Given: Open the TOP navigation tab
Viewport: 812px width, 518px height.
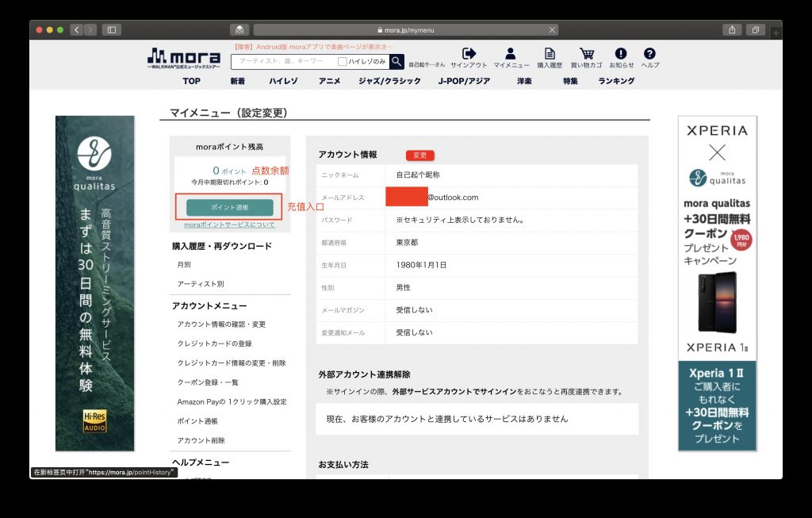Looking at the screenshot, I should (x=192, y=81).
